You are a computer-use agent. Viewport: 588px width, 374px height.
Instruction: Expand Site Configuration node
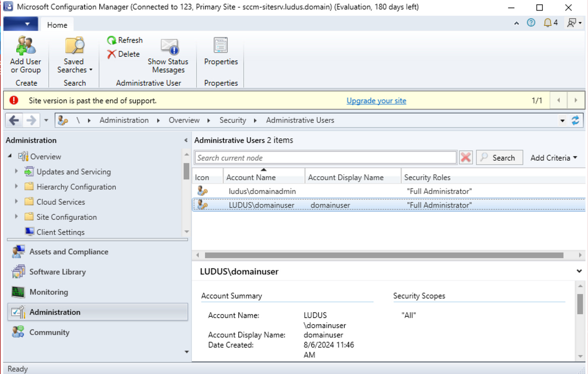(16, 217)
